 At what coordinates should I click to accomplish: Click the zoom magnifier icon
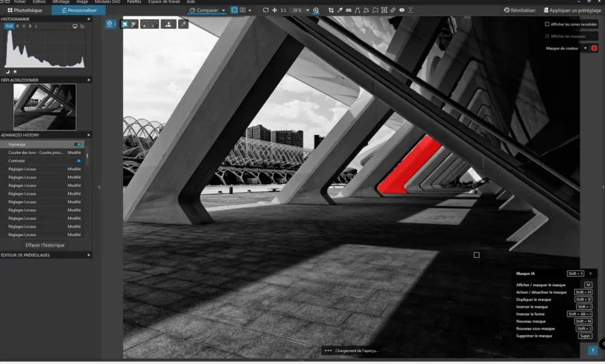[x=316, y=11]
